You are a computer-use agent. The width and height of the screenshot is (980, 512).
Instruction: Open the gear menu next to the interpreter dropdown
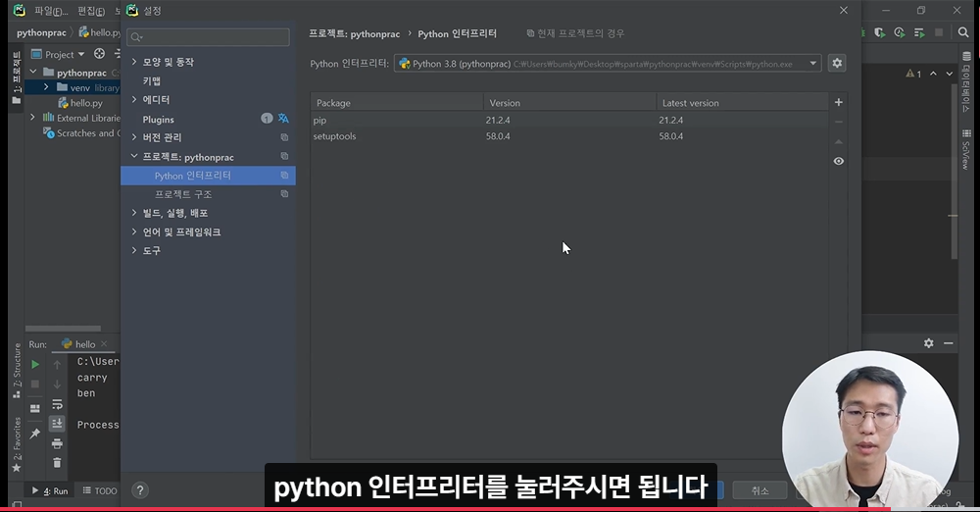click(x=837, y=63)
